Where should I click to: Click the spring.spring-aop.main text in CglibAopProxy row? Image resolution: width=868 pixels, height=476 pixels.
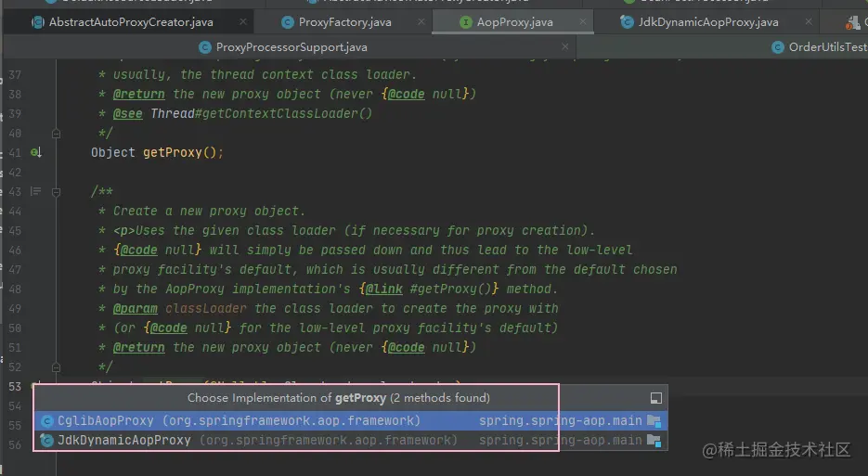coord(560,420)
